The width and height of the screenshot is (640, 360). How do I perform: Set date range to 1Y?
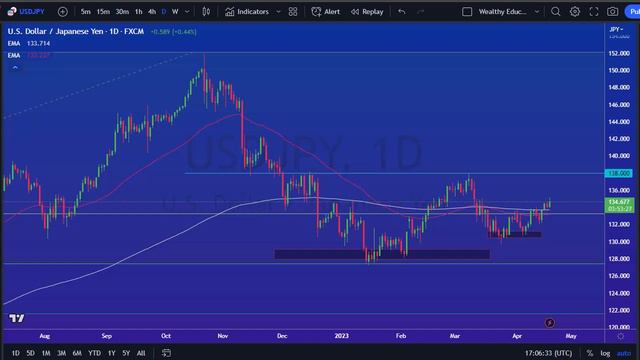[x=111, y=353]
